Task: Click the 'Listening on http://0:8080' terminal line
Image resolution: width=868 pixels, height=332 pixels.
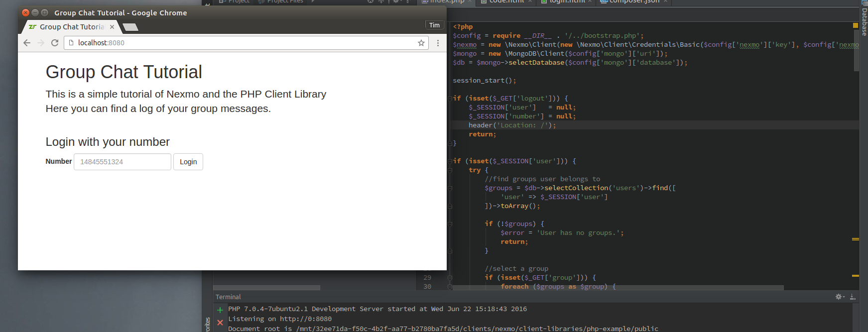Action: (x=280, y=319)
